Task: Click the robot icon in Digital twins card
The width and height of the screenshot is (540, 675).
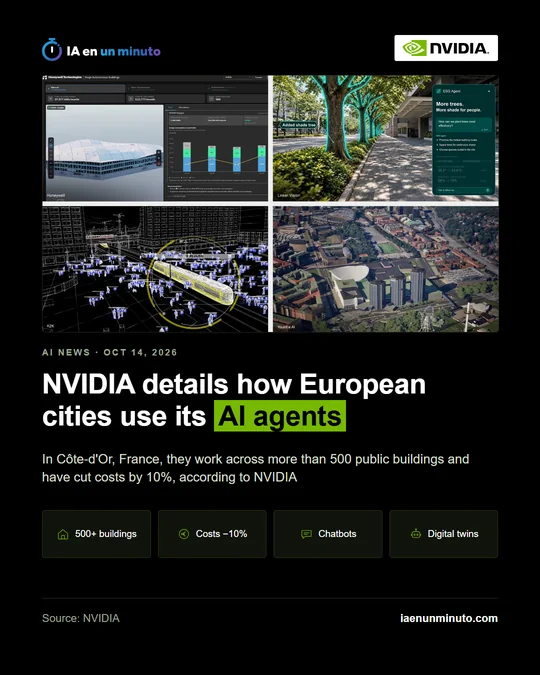Action: pyautogui.click(x=416, y=534)
